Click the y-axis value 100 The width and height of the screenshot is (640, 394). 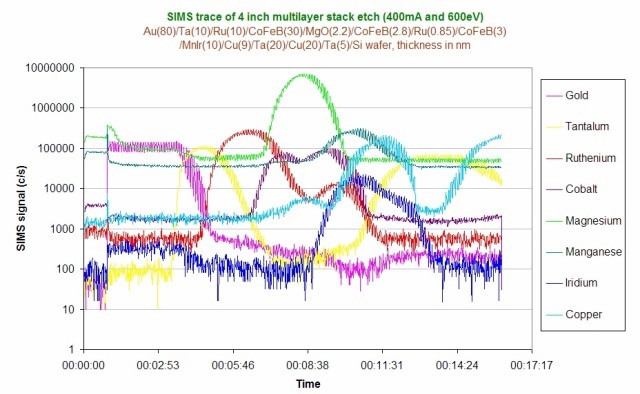pos(65,269)
